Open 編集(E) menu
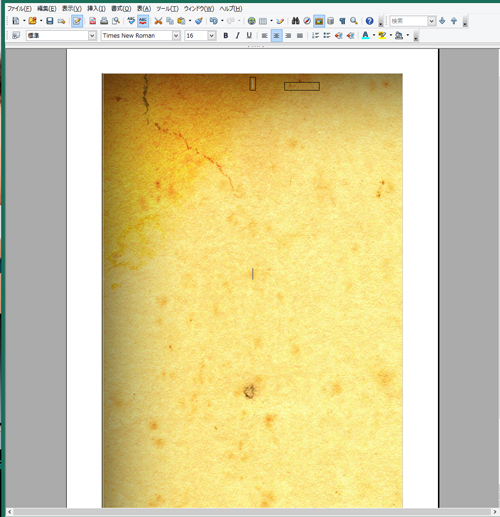500x517 pixels. (46, 9)
